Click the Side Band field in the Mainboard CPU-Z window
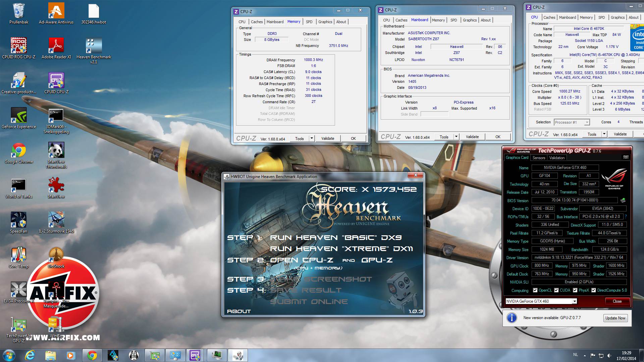This screenshot has height=362, width=644. click(434, 114)
